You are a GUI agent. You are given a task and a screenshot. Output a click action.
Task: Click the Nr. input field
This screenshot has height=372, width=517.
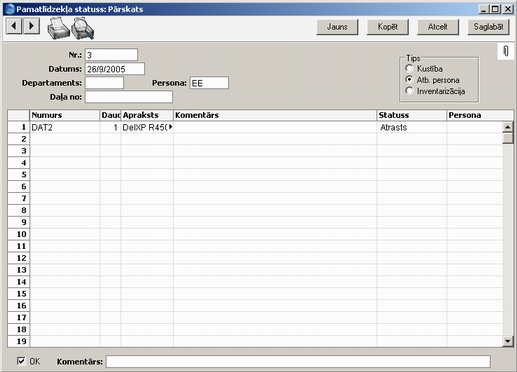(x=111, y=55)
